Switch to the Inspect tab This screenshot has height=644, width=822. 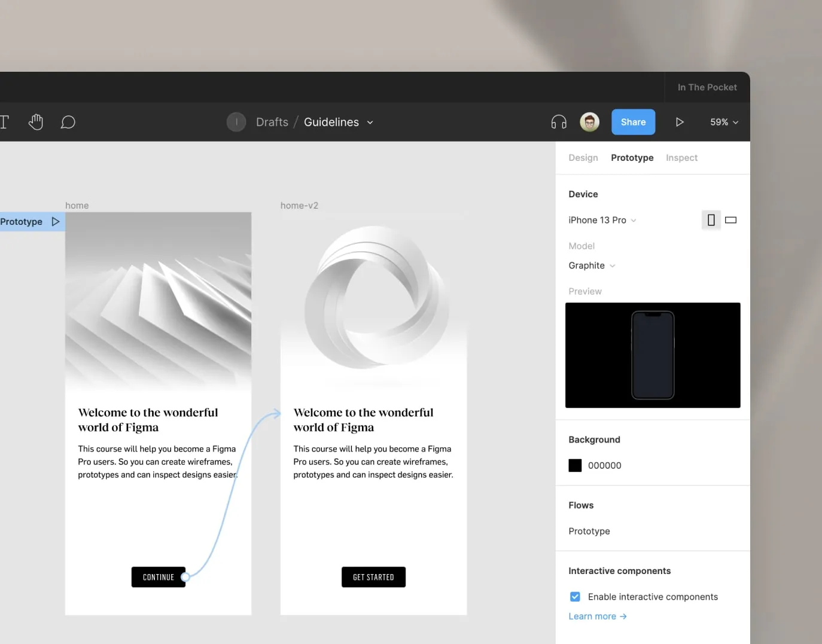(x=681, y=157)
